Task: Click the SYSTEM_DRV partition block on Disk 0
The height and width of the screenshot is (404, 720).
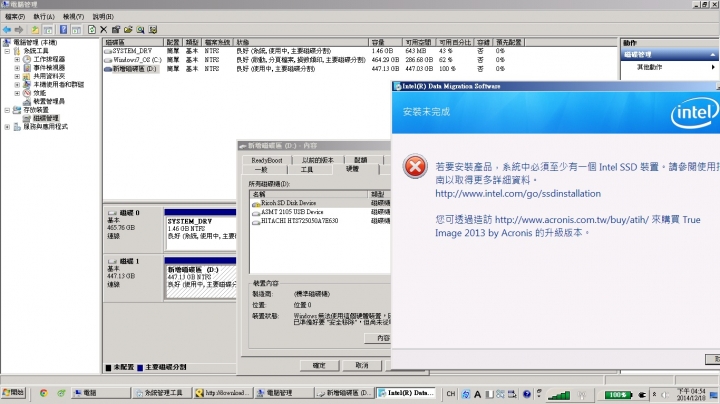Action: pos(200,230)
